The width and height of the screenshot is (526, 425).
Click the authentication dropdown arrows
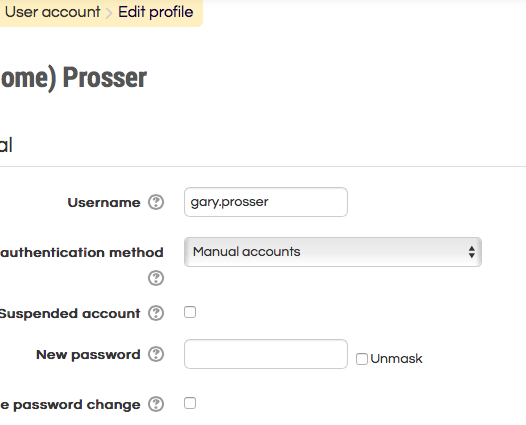[472, 252]
